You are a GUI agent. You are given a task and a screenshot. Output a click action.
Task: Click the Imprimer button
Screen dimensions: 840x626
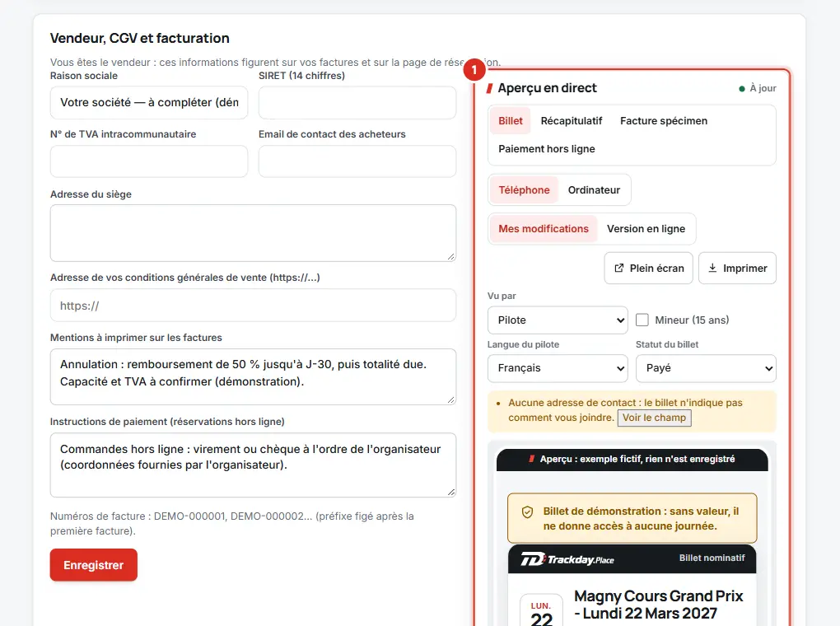click(737, 268)
